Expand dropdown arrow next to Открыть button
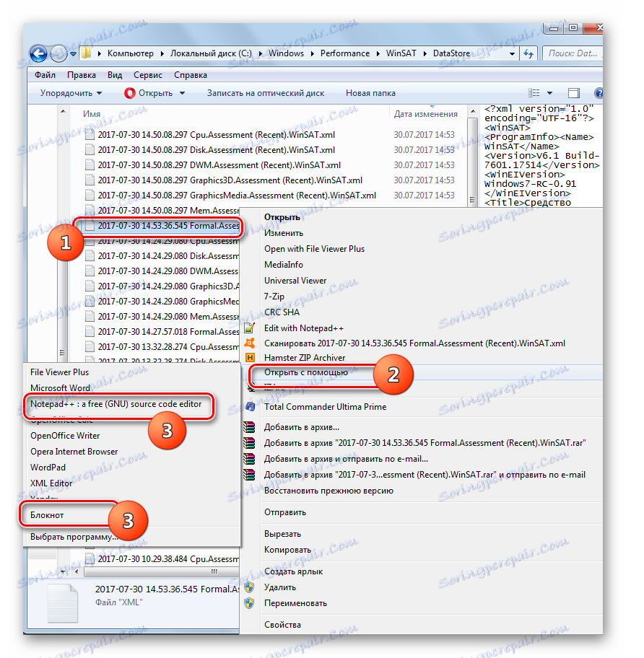Viewport: 644px width, 658px height. pos(182,93)
